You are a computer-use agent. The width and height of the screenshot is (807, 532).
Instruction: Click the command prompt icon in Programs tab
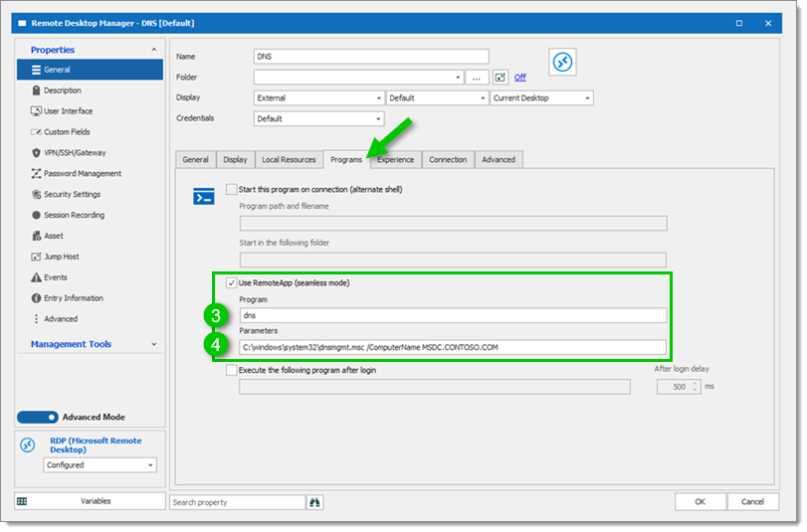[x=204, y=196]
